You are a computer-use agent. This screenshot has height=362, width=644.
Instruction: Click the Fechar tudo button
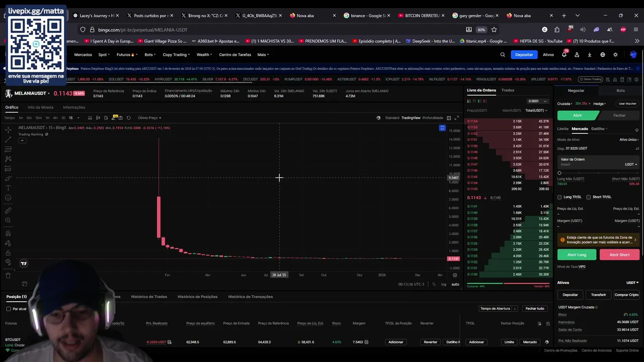(x=535, y=309)
